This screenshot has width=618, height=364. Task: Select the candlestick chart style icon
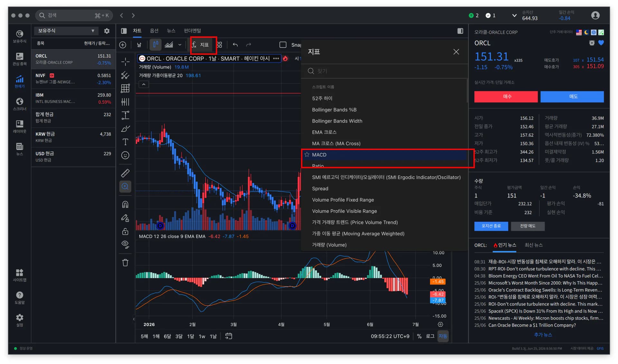click(155, 45)
